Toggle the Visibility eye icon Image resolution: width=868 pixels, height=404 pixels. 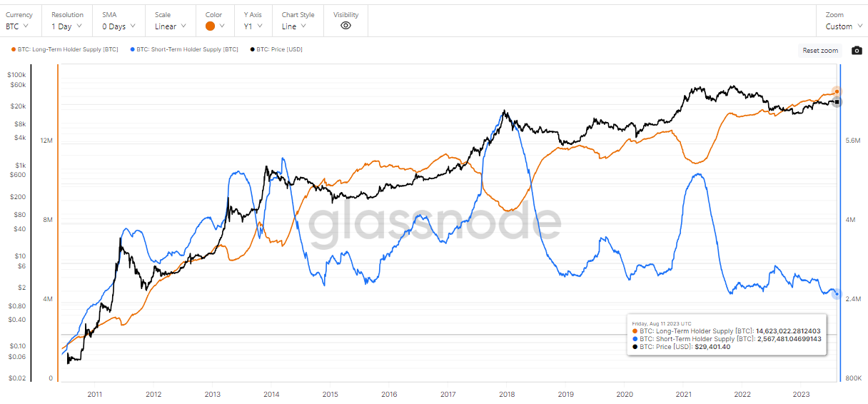point(345,26)
